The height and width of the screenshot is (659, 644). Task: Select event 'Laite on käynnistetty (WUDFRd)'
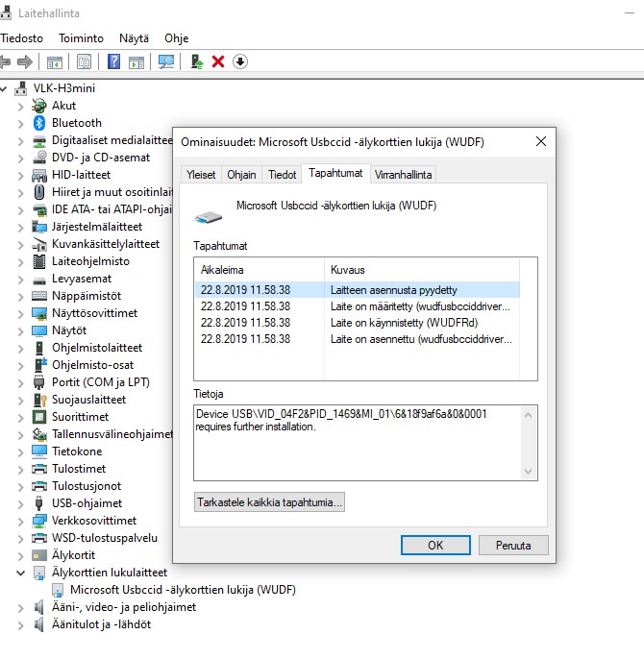click(358, 323)
